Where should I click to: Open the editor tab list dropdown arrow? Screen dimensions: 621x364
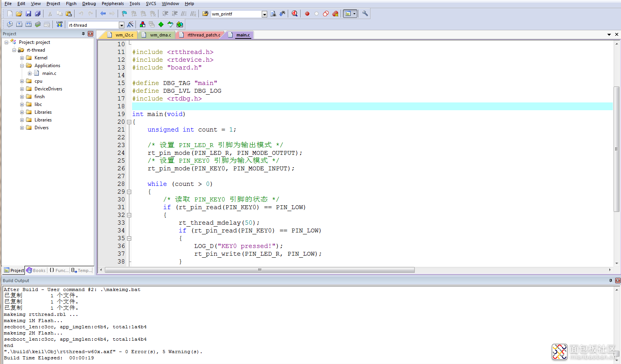coord(609,35)
